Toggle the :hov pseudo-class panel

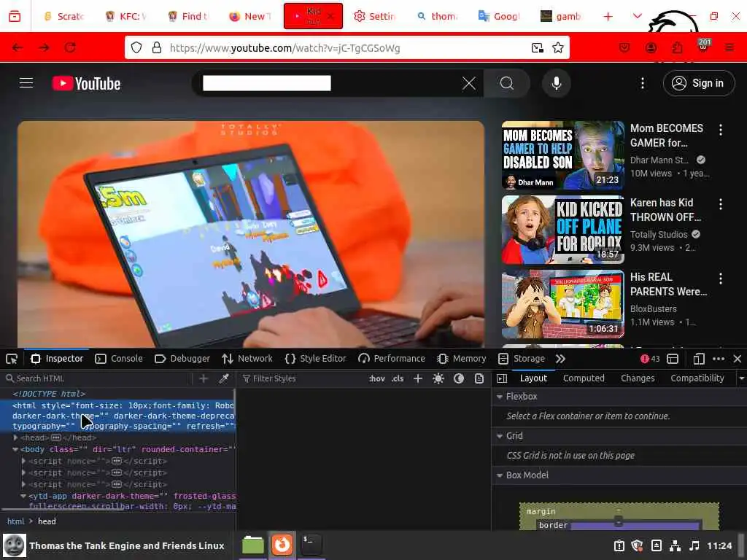[x=377, y=378]
